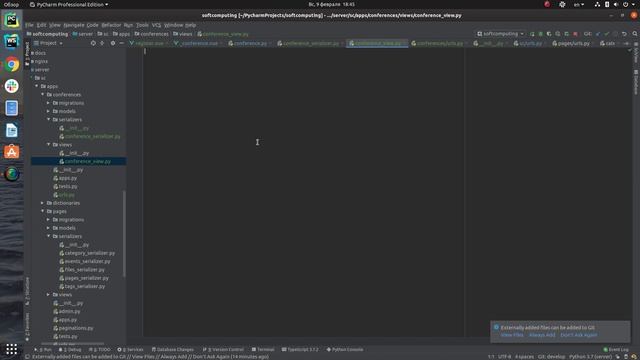Open the Run tool window
Screen dimensions: 640x360
click(43, 349)
